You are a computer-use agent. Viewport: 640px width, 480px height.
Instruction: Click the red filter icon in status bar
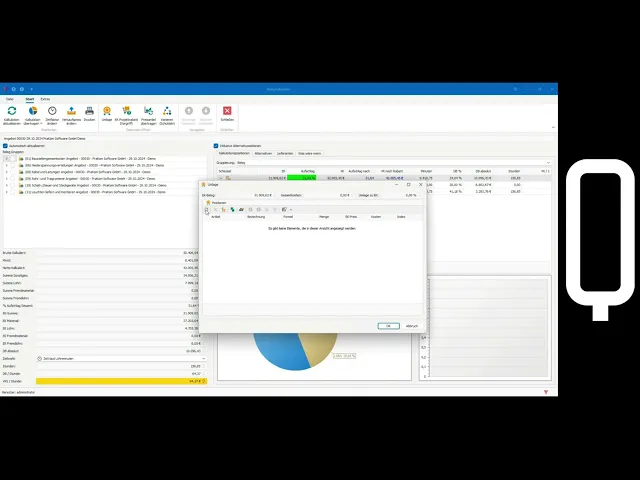pos(546,392)
